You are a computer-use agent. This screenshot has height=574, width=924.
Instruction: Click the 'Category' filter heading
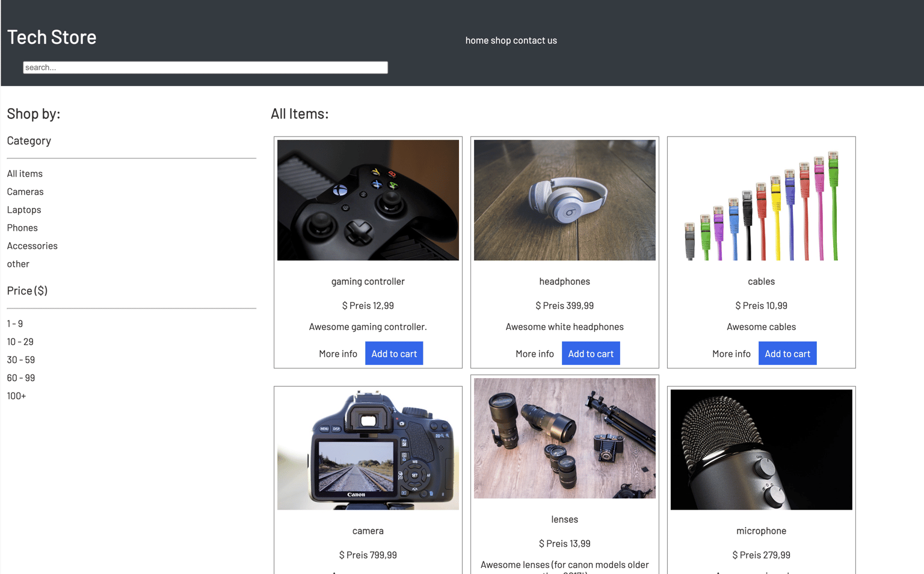[x=29, y=141]
